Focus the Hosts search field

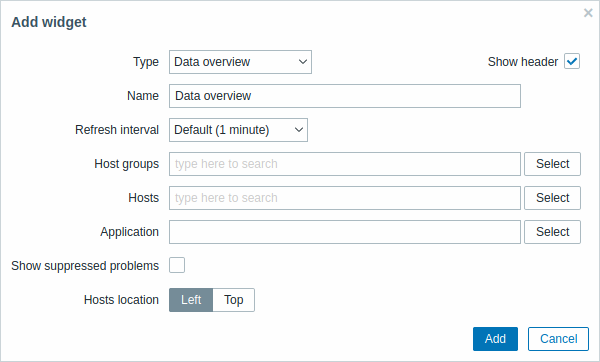(x=345, y=198)
